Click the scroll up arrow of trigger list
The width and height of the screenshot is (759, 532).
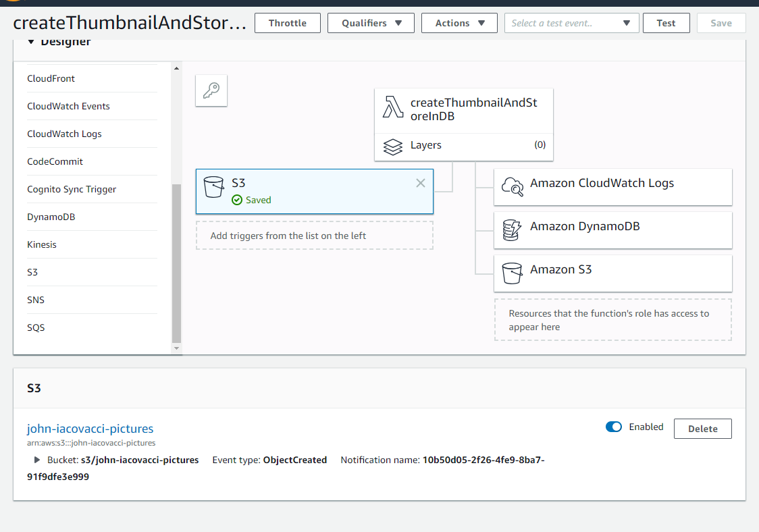click(x=176, y=68)
